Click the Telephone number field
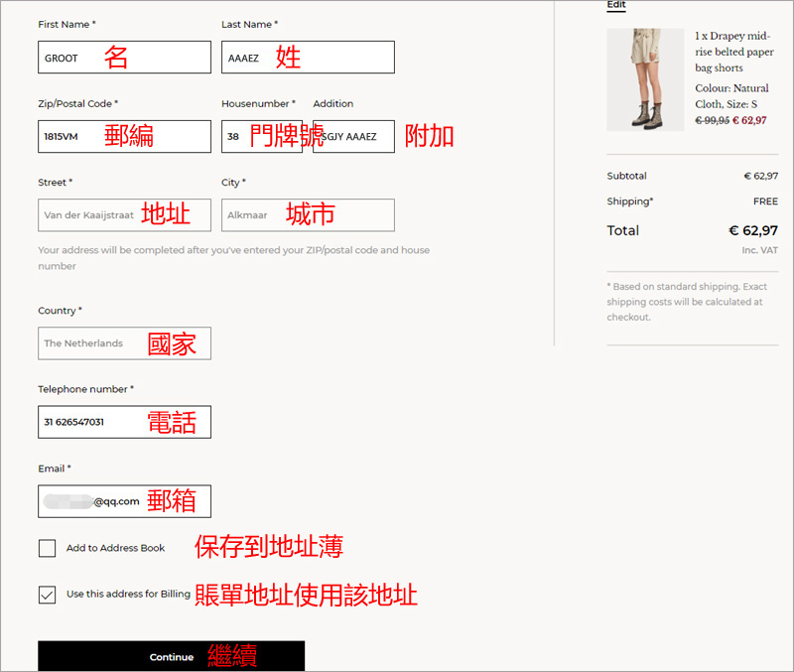The height and width of the screenshot is (672, 794). click(124, 422)
